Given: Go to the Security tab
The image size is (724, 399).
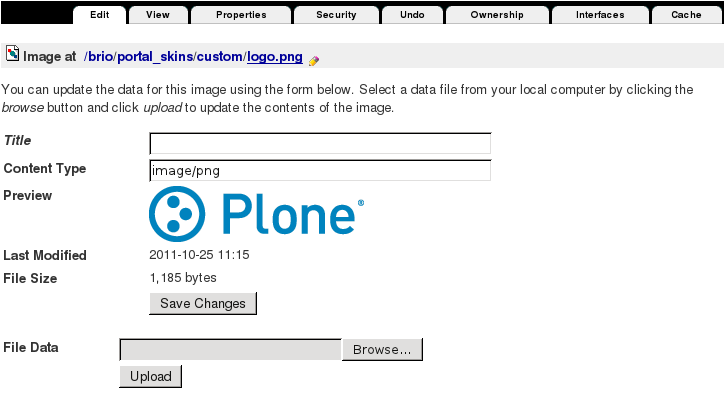Looking at the screenshot, I should click(336, 15).
